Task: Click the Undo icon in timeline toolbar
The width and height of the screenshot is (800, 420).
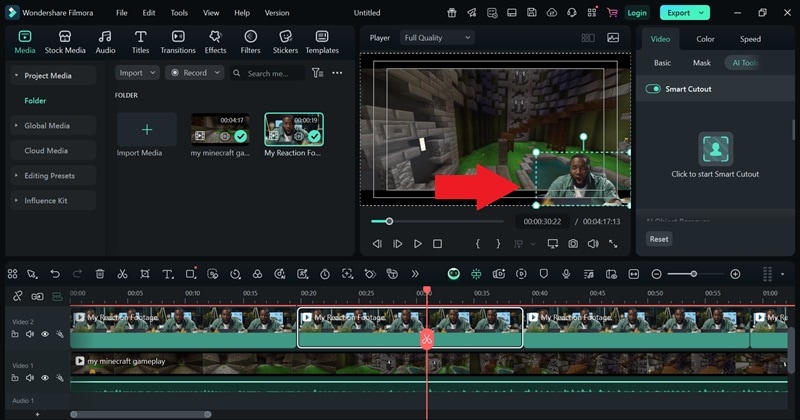Action: click(x=55, y=274)
